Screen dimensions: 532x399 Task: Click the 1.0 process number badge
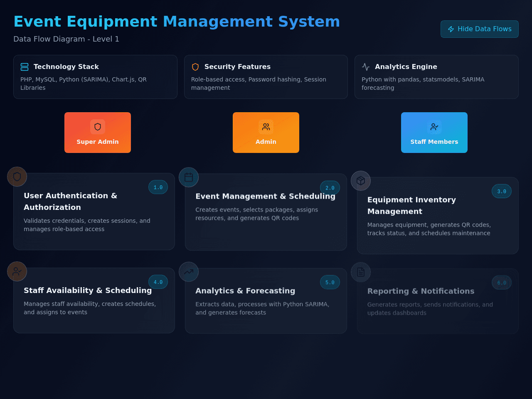158,187
